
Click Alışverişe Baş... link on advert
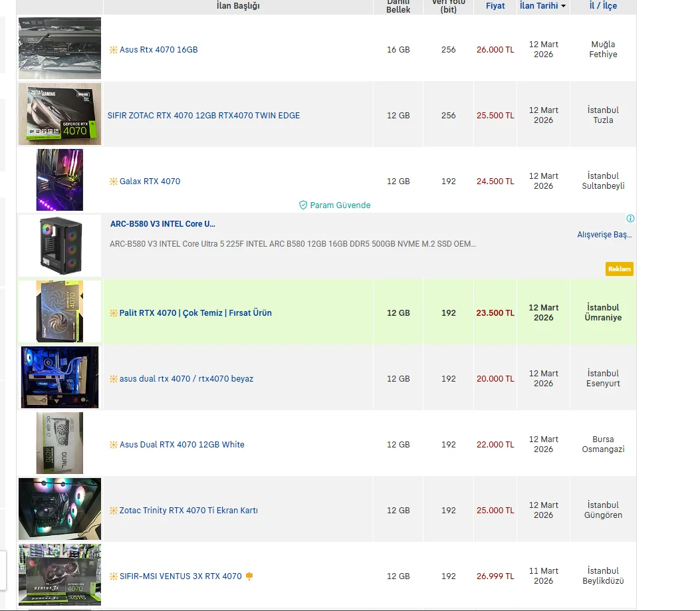pos(604,235)
